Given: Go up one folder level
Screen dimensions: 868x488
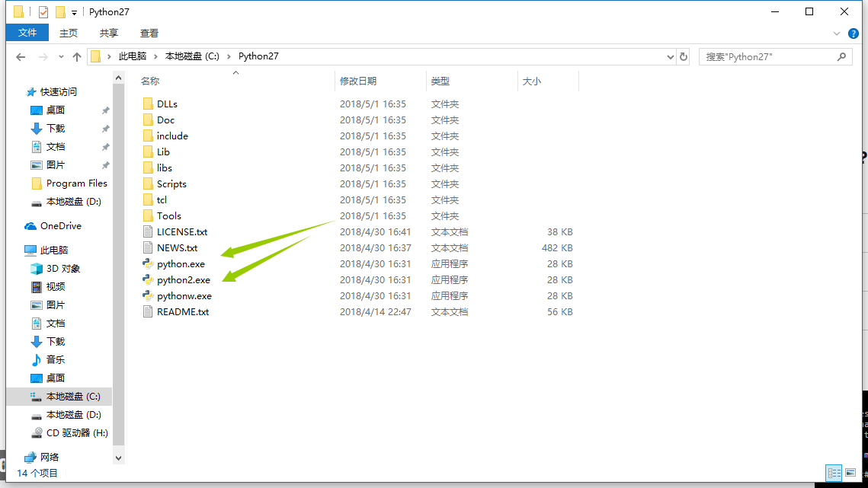Looking at the screenshot, I should pyautogui.click(x=77, y=57).
